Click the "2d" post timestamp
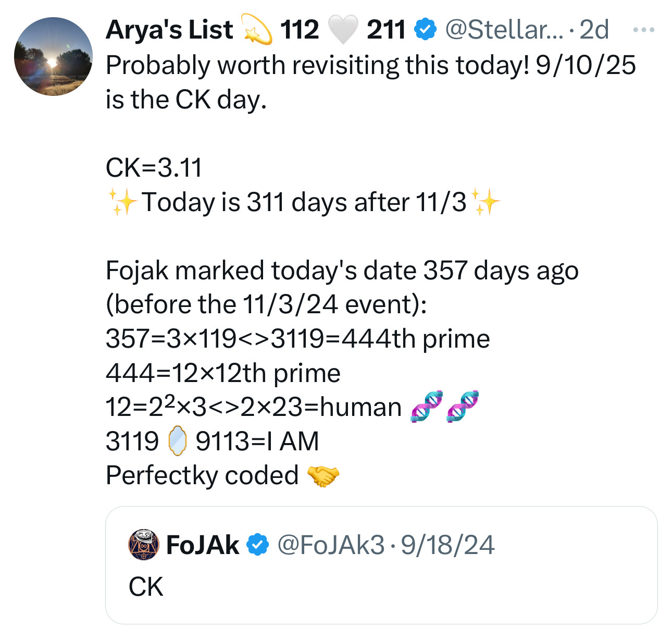This screenshot has width=672, height=639. pos(593,30)
